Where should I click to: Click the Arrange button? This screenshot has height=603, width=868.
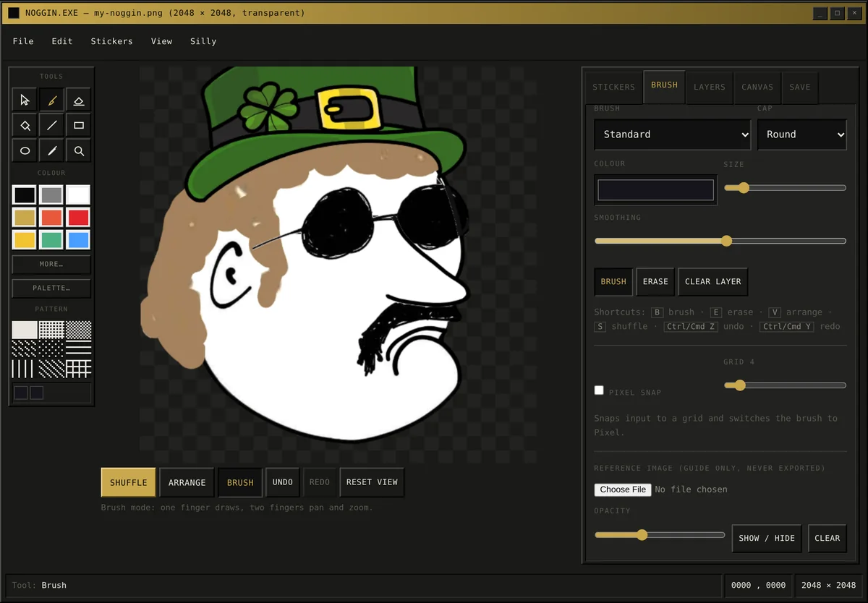click(187, 482)
